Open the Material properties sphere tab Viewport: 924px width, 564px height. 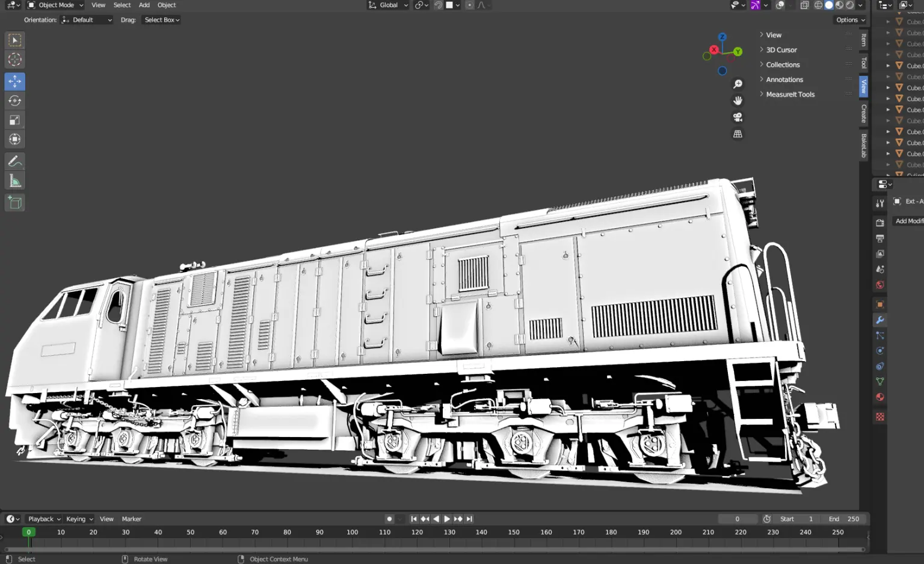(880, 397)
